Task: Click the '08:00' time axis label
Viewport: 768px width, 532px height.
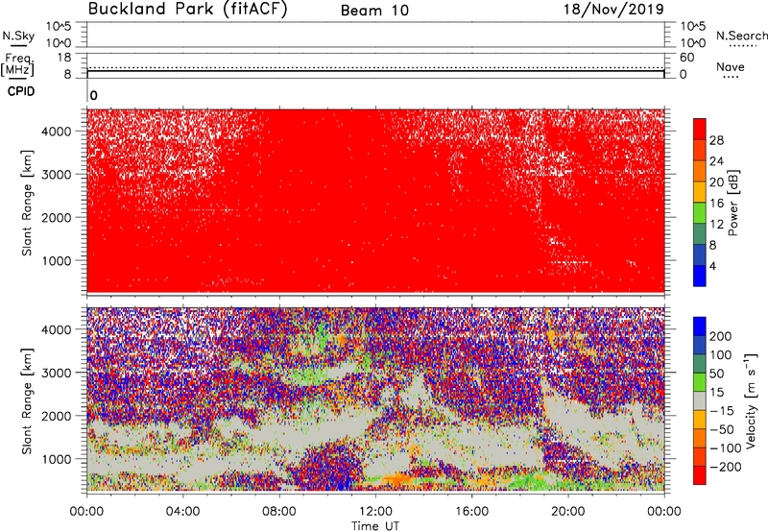Action: (x=279, y=512)
